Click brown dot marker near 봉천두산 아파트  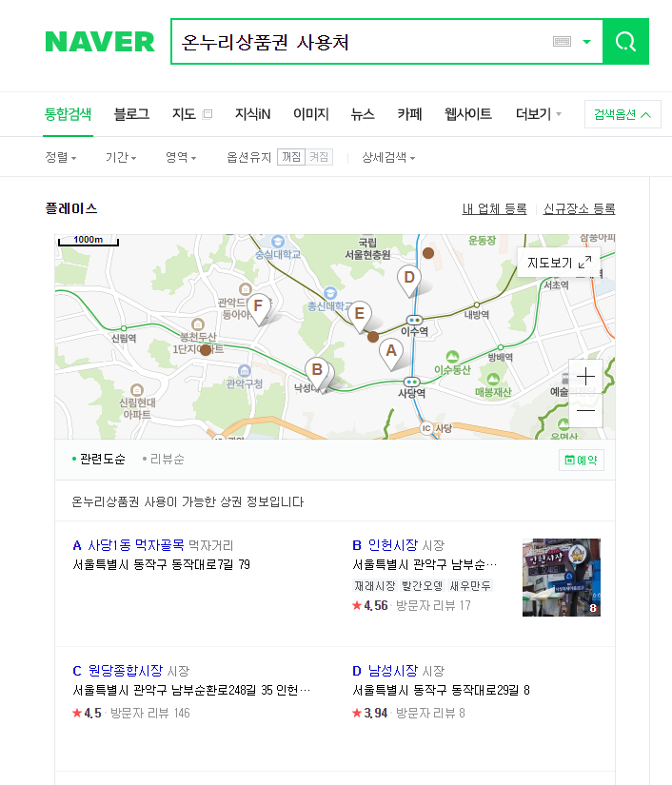pos(206,350)
